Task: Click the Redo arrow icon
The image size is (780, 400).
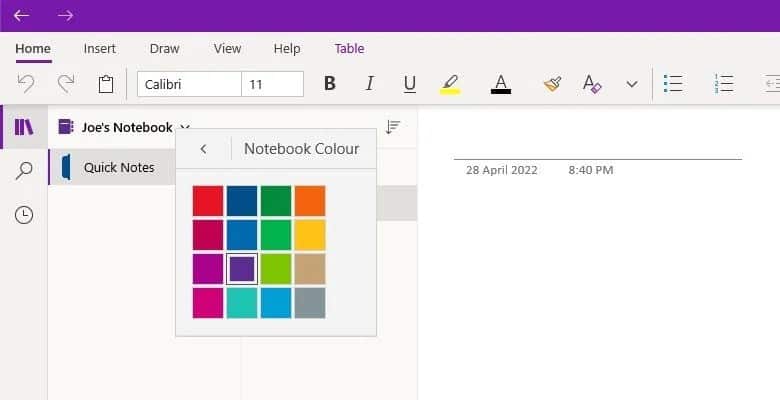Action: (66, 84)
